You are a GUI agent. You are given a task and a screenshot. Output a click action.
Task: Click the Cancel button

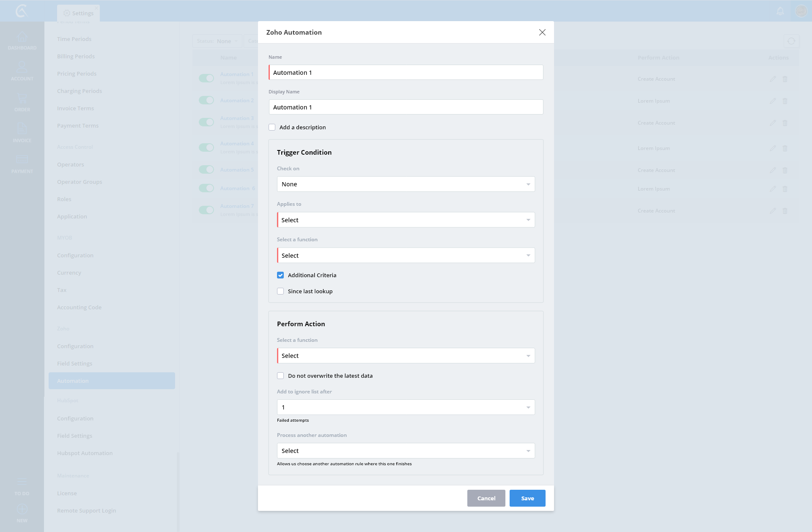[x=486, y=498]
